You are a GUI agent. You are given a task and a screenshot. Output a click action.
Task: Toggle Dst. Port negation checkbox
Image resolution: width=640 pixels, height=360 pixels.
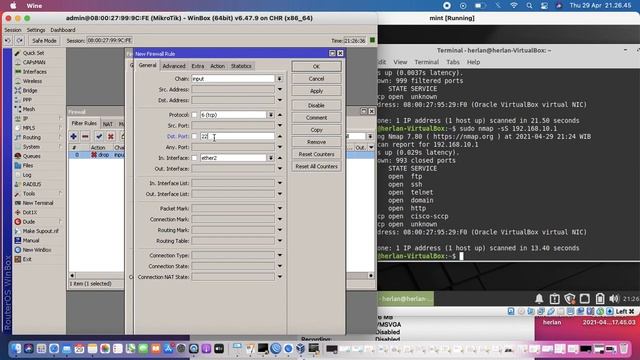194,136
